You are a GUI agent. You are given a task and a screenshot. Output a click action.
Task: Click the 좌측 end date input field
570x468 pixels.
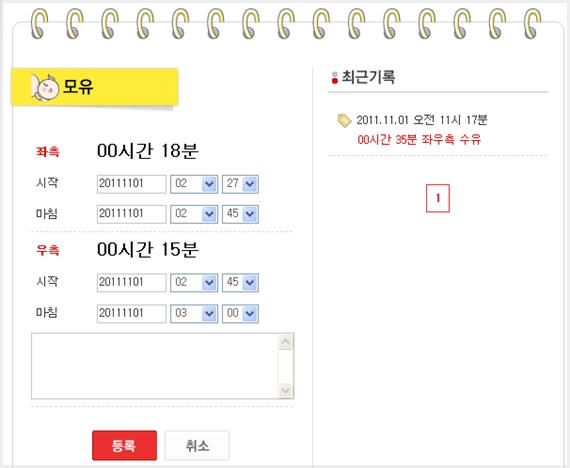click(132, 214)
